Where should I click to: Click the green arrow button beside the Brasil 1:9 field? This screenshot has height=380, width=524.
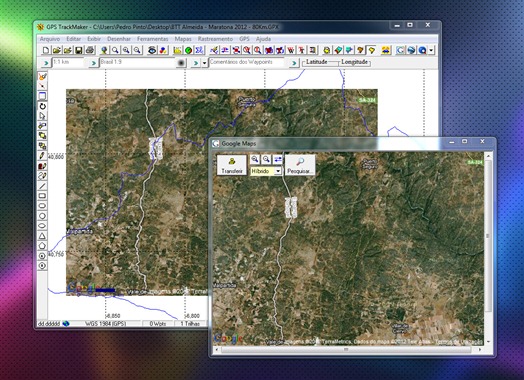point(94,63)
